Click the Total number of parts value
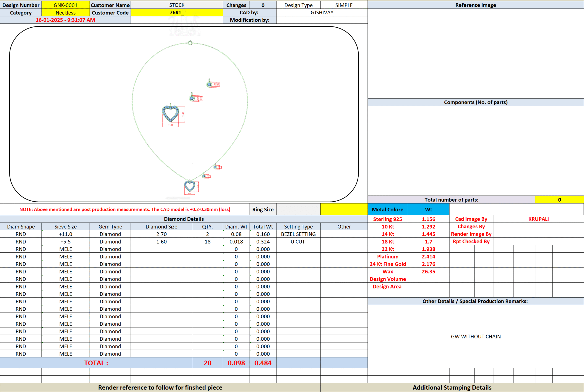The width and height of the screenshot is (584, 392). click(559, 200)
